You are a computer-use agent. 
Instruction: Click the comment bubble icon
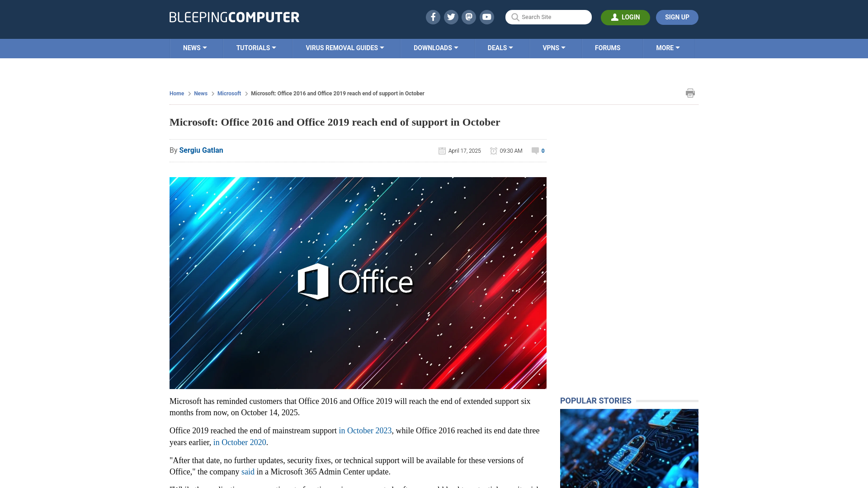point(535,151)
